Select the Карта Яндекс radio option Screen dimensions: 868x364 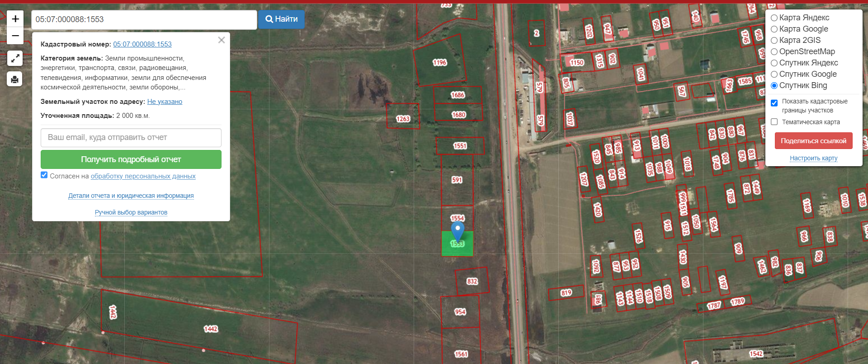pyautogui.click(x=774, y=18)
